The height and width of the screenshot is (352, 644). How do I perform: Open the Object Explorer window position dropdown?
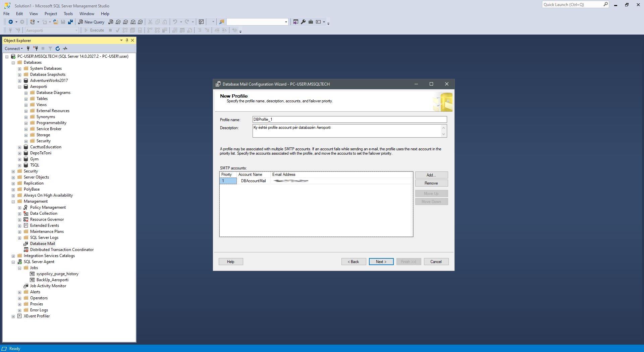pos(121,40)
